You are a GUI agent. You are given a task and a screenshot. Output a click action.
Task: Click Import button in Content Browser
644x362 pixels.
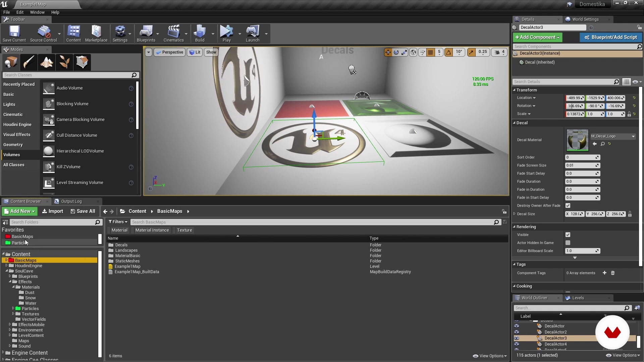pos(52,211)
